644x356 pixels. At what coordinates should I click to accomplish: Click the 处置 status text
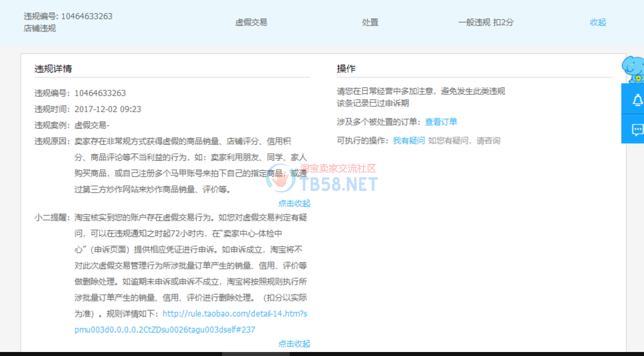tap(370, 22)
